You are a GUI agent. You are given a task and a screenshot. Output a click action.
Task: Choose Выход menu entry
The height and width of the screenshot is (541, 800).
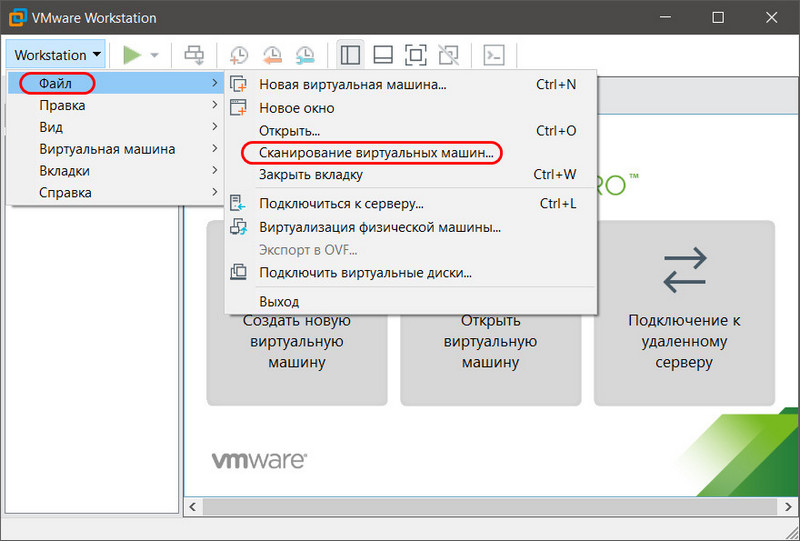coord(411,302)
